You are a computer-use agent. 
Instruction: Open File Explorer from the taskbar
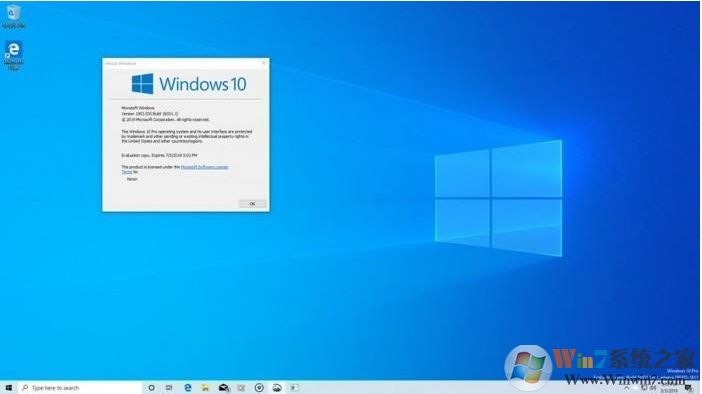click(x=205, y=388)
